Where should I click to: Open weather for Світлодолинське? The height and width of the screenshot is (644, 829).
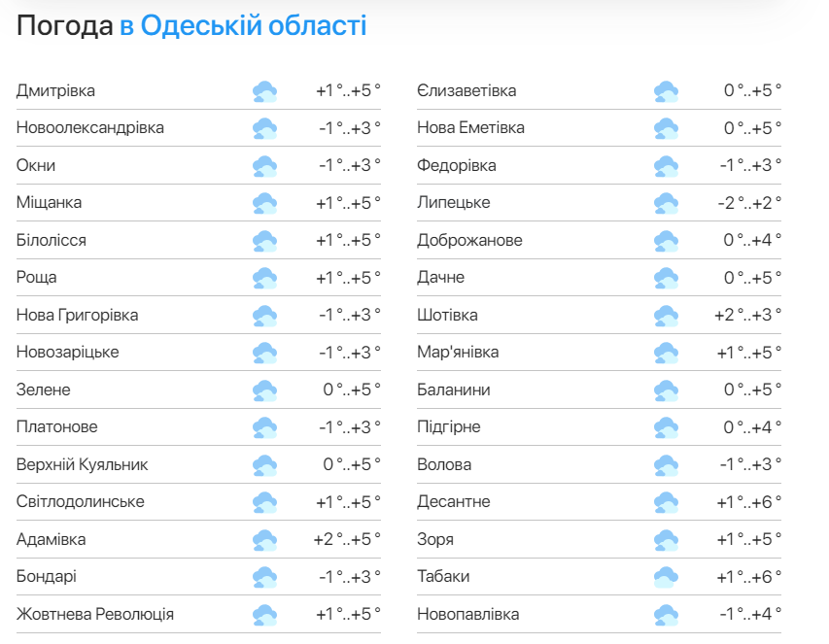[x=81, y=502]
